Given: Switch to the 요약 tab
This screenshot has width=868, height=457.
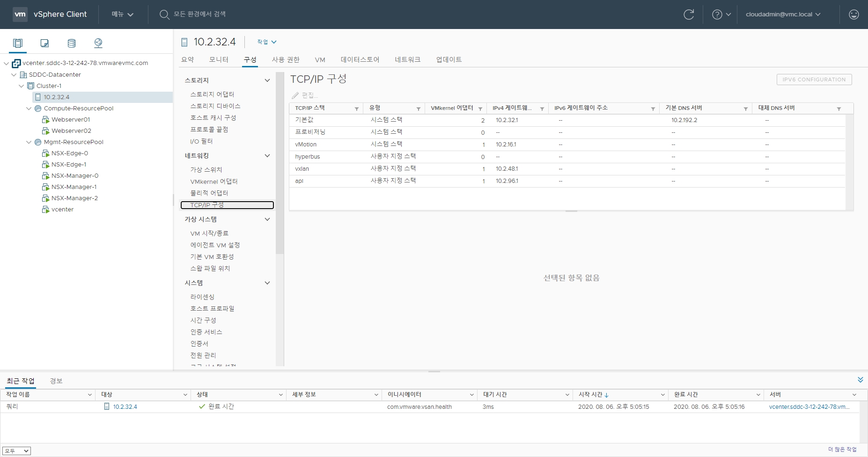Looking at the screenshot, I should point(187,60).
